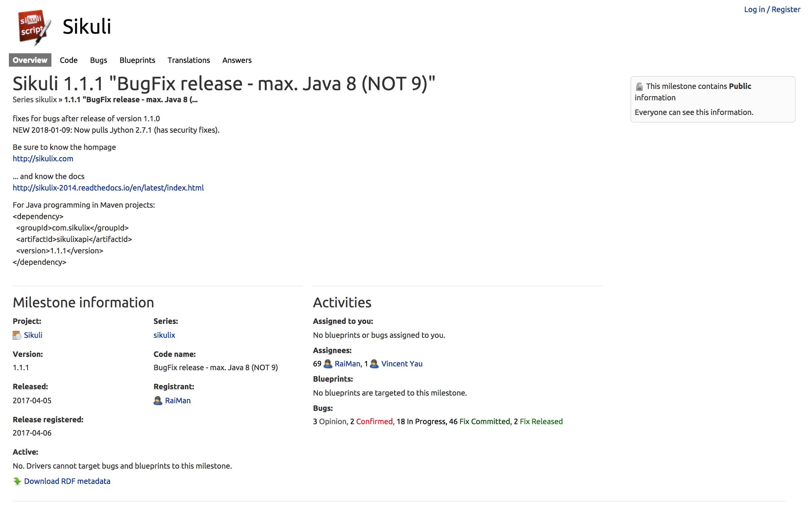Click person icon next to RaiMan assignee

click(328, 364)
